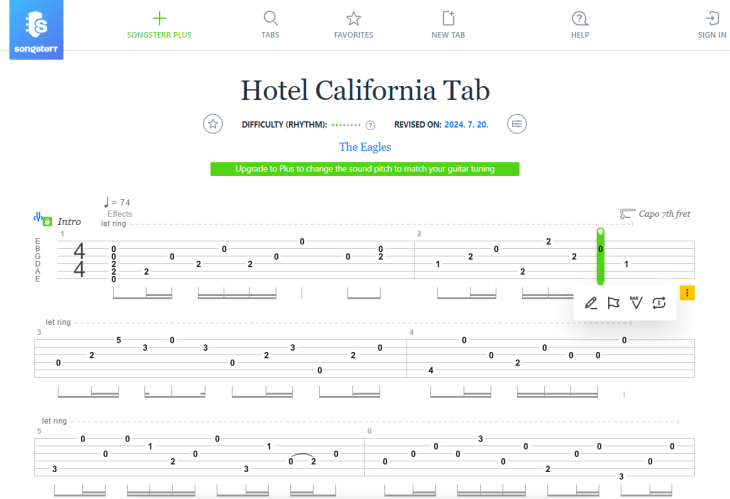Open tab settings circle icon

point(517,124)
